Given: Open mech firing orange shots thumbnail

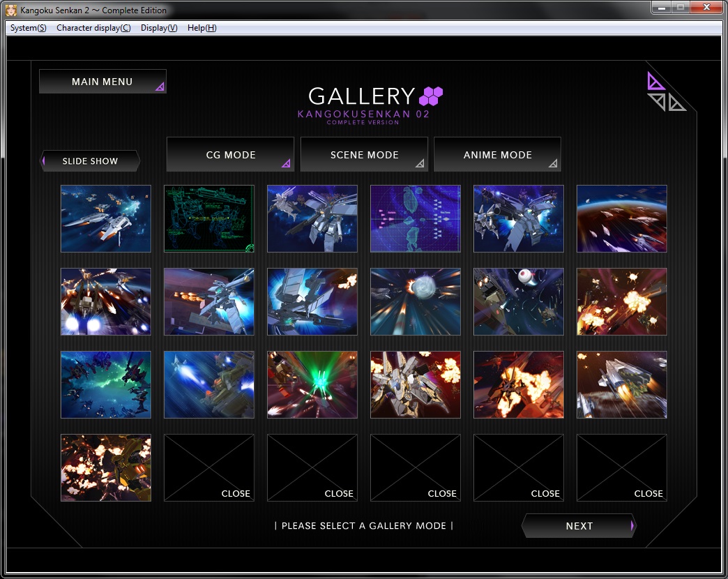Looking at the screenshot, I should tap(209, 301).
